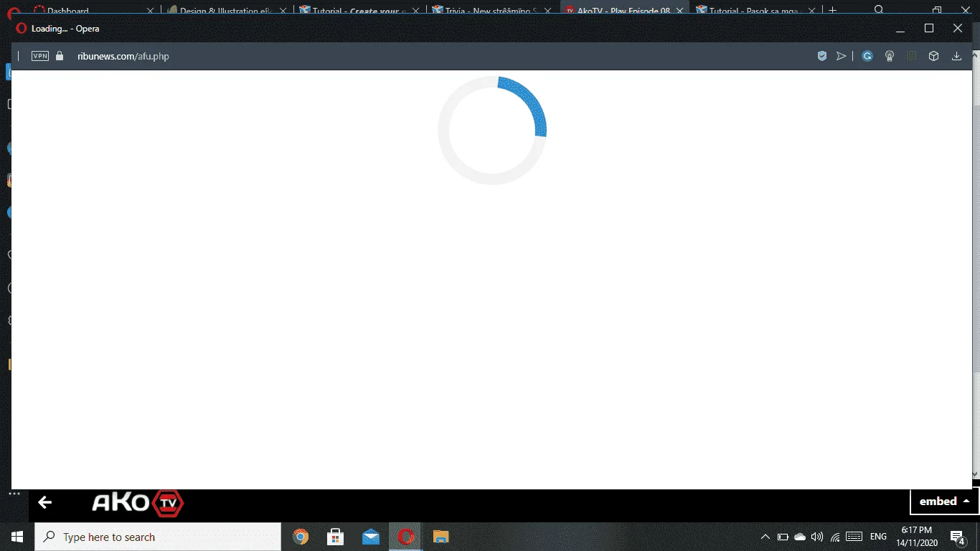This screenshot has width=980, height=551.
Task: Switch to Trivia - New streaming tab
Action: click(493, 11)
